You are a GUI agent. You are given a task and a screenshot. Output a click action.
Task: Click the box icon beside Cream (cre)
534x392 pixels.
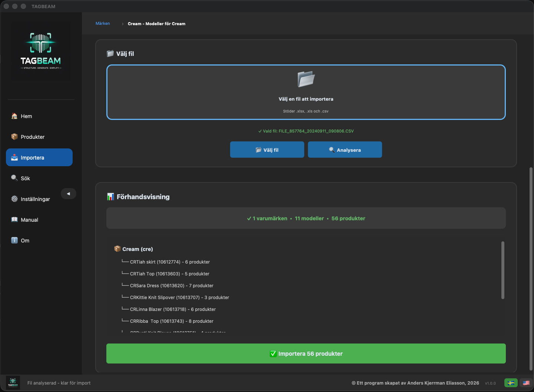coord(117,249)
